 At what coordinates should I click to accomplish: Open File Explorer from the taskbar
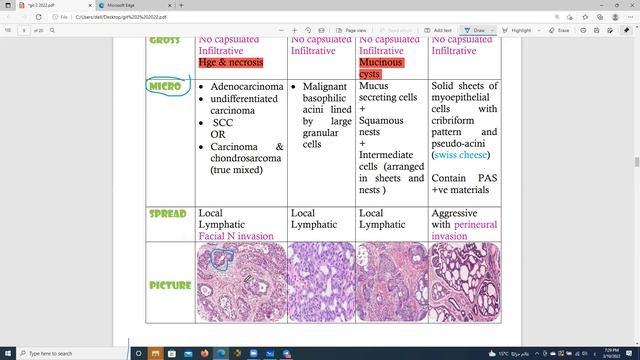[x=156, y=353]
